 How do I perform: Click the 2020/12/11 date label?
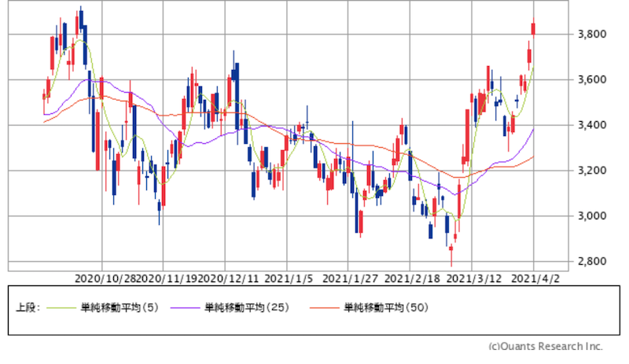click(227, 278)
